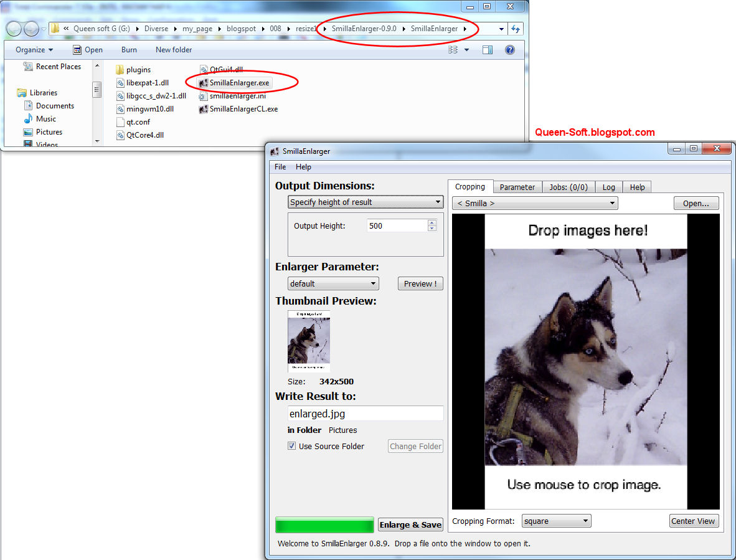Click the Change Folder button
The height and width of the screenshot is (560, 736).
415,447
